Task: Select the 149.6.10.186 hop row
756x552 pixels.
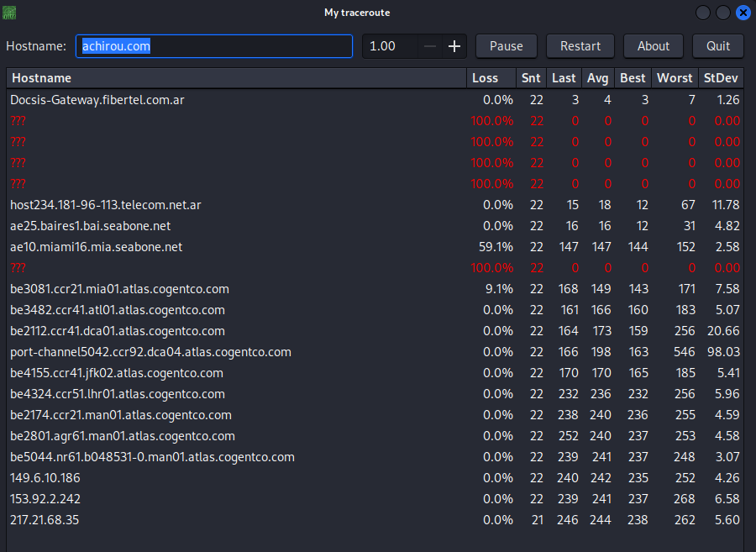Action: (x=375, y=478)
